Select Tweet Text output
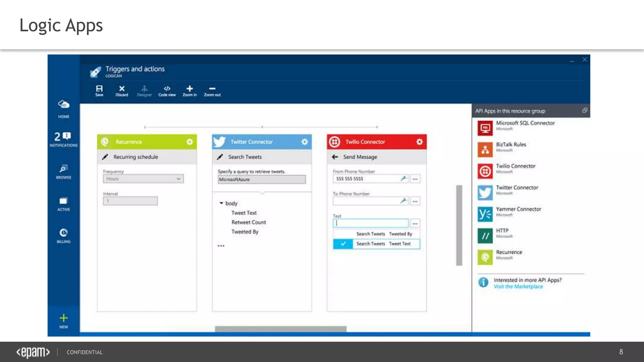 [x=244, y=213]
